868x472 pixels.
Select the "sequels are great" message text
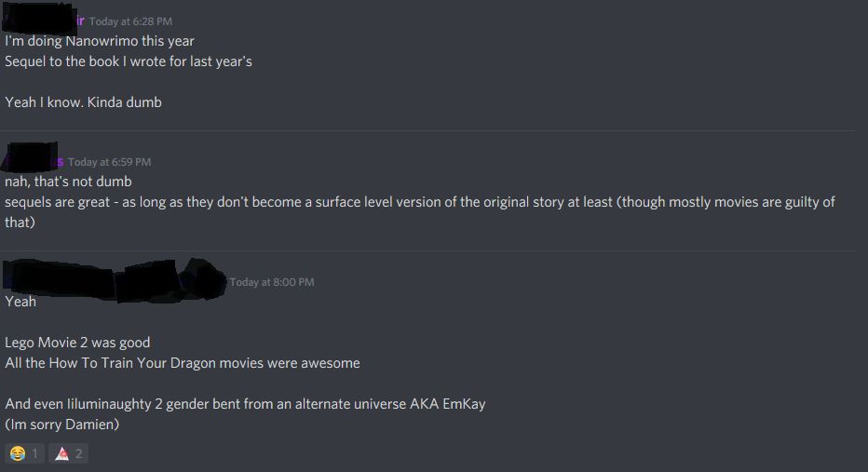coord(419,202)
